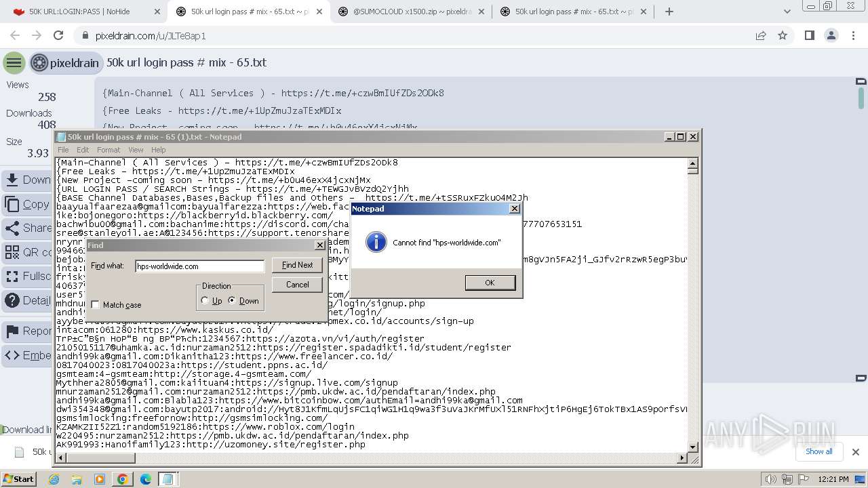Image resolution: width=868 pixels, height=488 pixels.
Task: Click Show all downloads button
Action: [x=819, y=451]
